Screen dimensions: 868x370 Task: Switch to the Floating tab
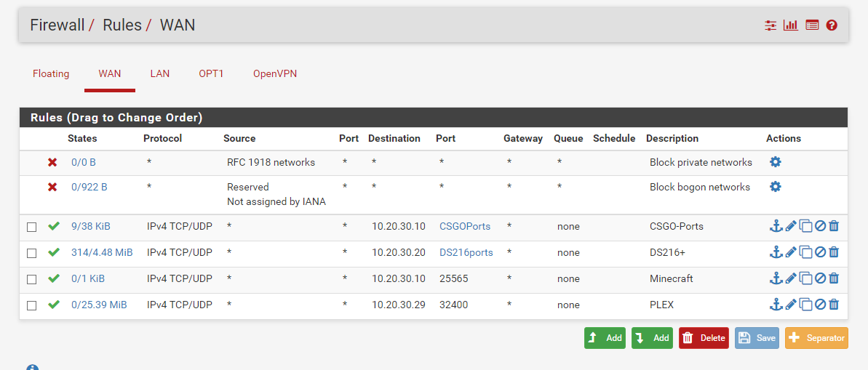point(51,73)
